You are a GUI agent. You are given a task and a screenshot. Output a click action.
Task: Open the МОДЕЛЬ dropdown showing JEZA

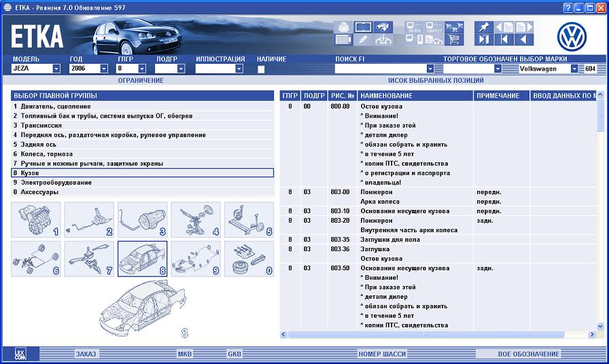(56, 69)
